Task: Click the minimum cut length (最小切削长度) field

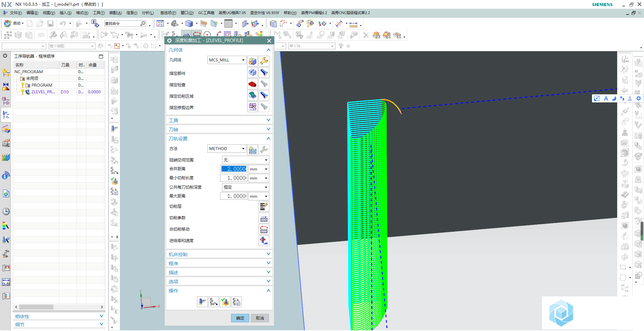Action: click(234, 178)
